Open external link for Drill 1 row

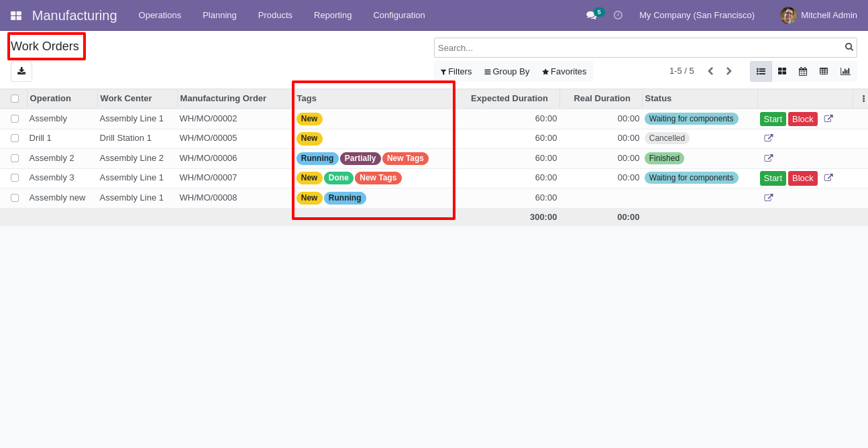[769, 138]
